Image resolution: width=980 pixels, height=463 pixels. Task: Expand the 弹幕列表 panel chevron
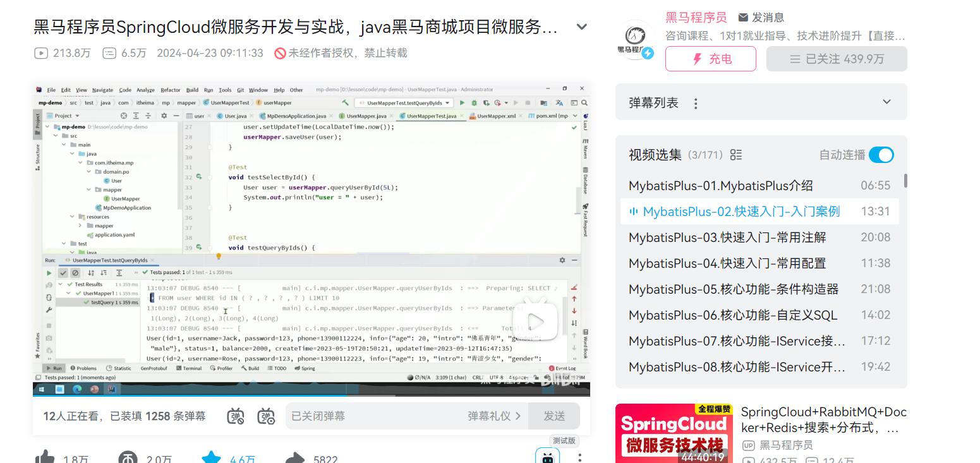[x=887, y=102]
